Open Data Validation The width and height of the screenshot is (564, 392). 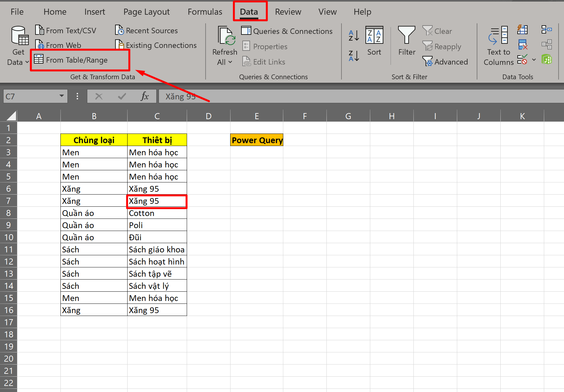tap(522, 59)
